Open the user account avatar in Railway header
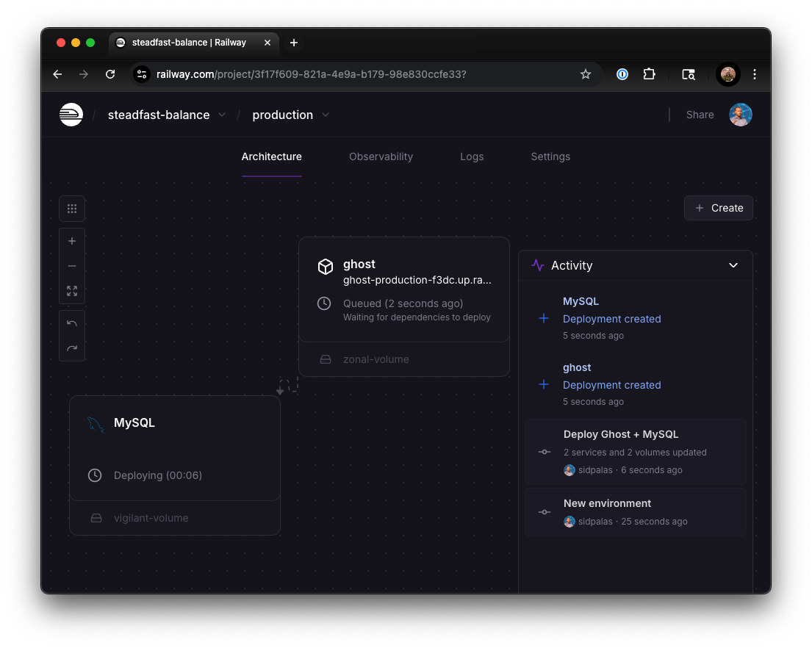Screen dimensions: 812x648 point(741,115)
